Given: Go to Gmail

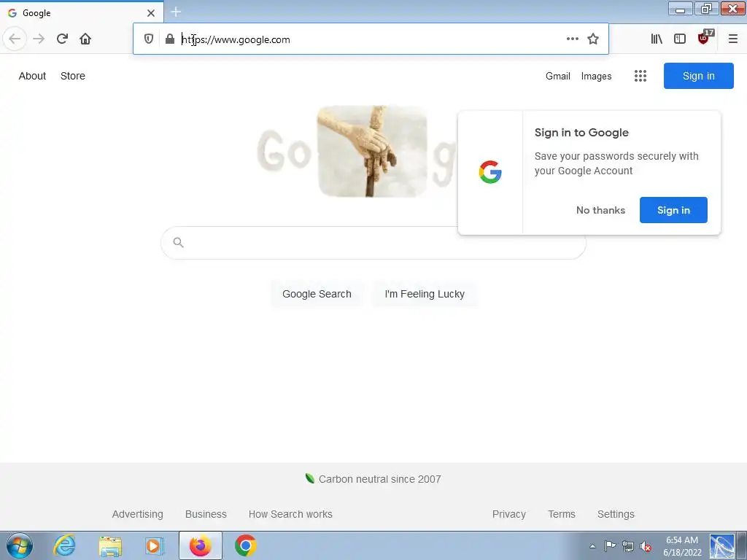Looking at the screenshot, I should [x=558, y=76].
